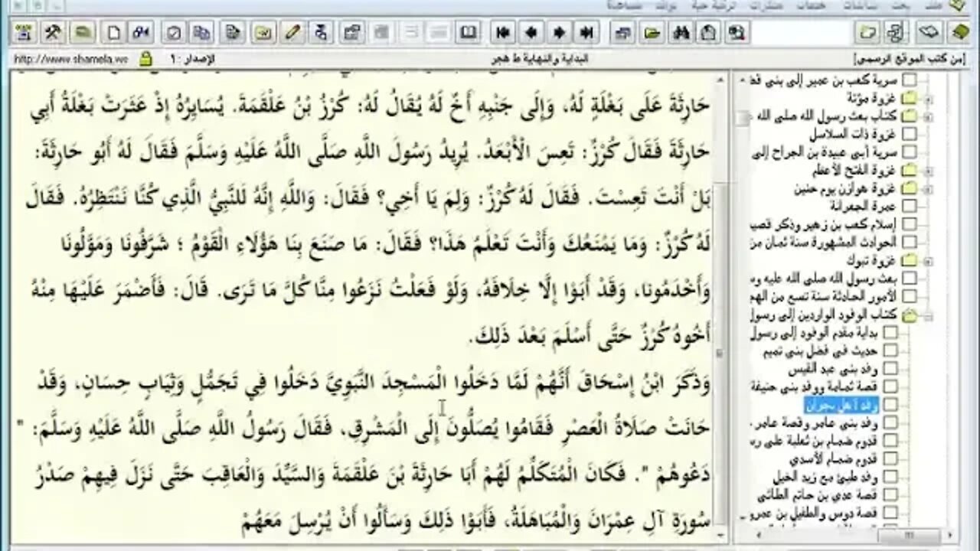Open search with the black binoculars icon

point(681,32)
